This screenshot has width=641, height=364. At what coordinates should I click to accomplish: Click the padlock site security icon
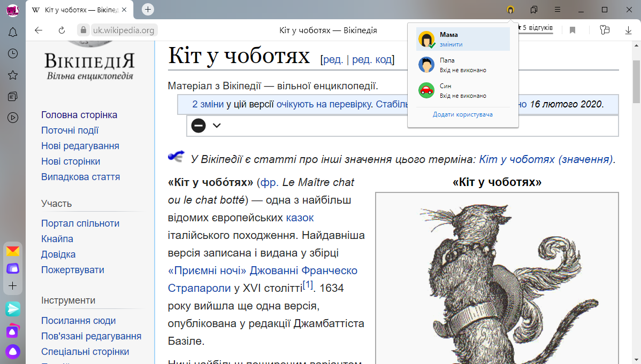click(x=83, y=30)
